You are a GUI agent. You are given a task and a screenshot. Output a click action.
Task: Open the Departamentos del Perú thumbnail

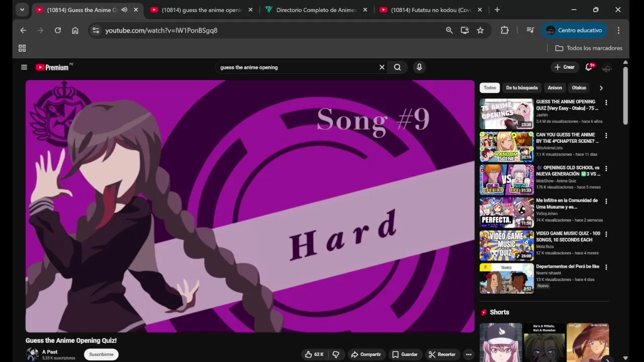tap(507, 278)
